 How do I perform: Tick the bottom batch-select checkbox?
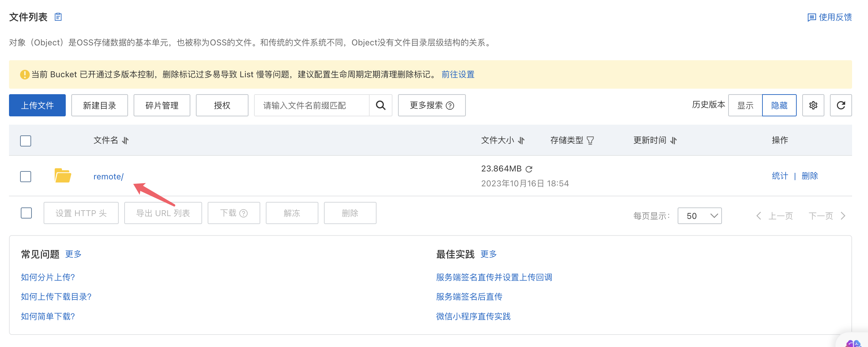click(26, 213)
